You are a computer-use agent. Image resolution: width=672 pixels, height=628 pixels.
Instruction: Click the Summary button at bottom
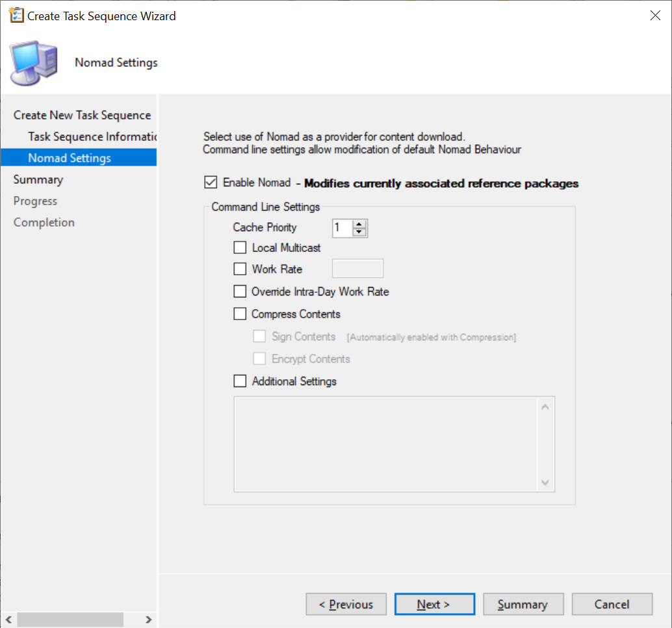[522, 604]
